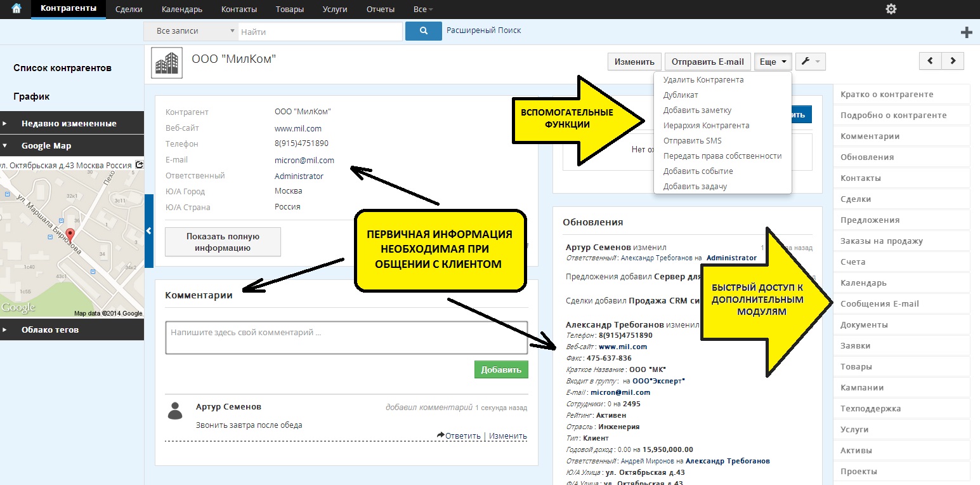Collapse the left sidebar handle
This screenshot has height=485, width=980.
click(x=148, y=231)
